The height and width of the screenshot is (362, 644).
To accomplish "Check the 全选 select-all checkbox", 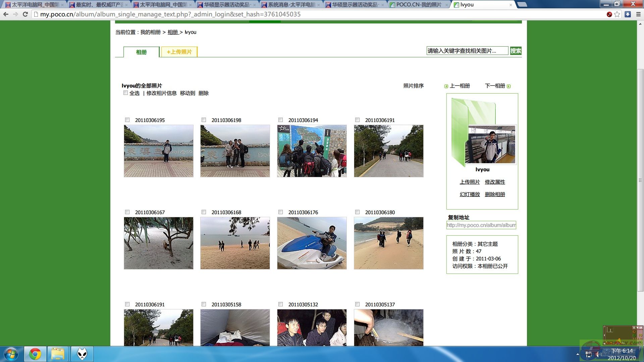I will pos(125,93).
